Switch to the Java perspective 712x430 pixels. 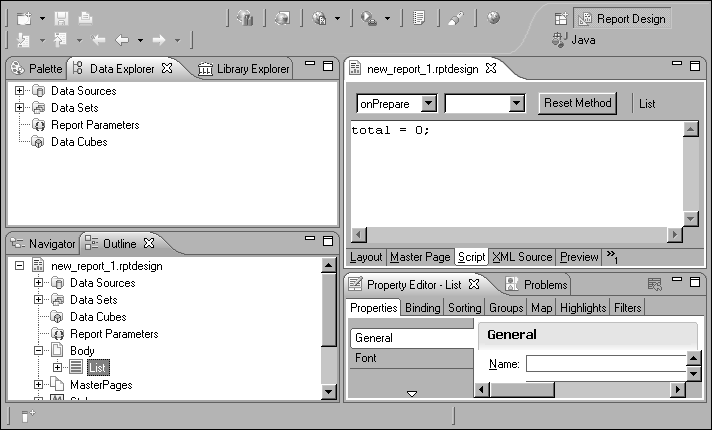574,40
